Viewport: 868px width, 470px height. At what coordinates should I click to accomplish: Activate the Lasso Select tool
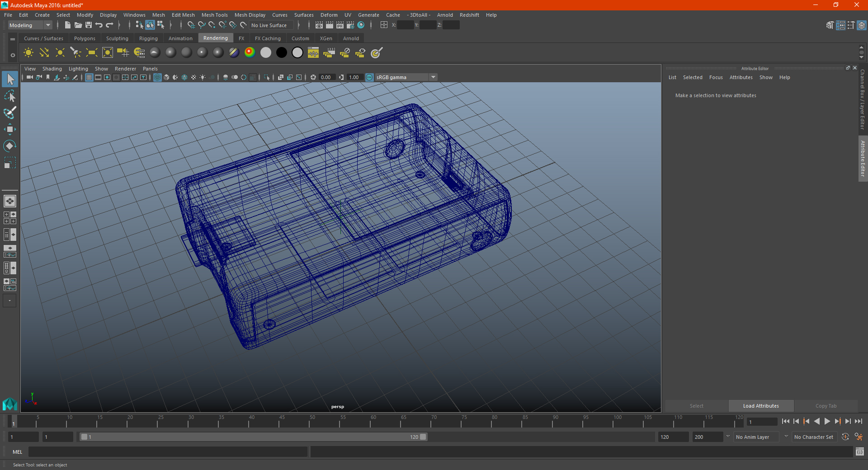point(10,96)
